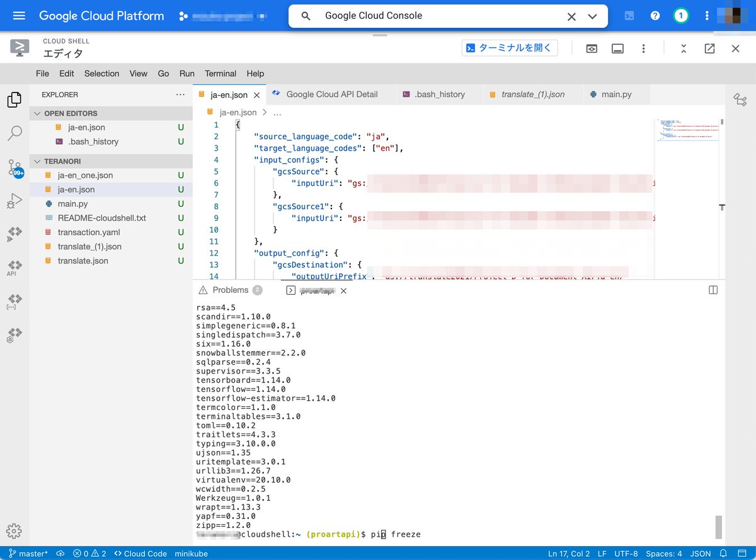
Task: Click the master branch status item
Action: coord(28,554)
